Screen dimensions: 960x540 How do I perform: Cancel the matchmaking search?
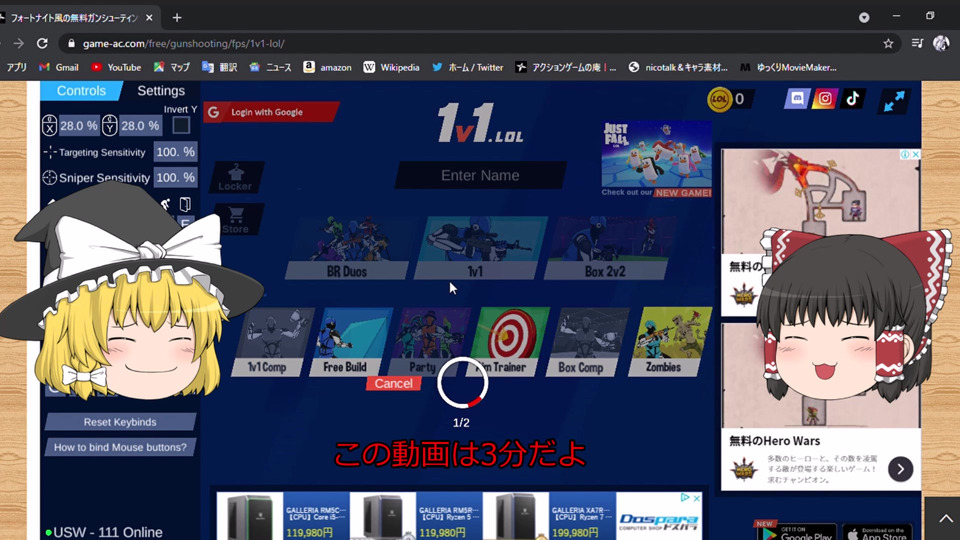[394, 383]
